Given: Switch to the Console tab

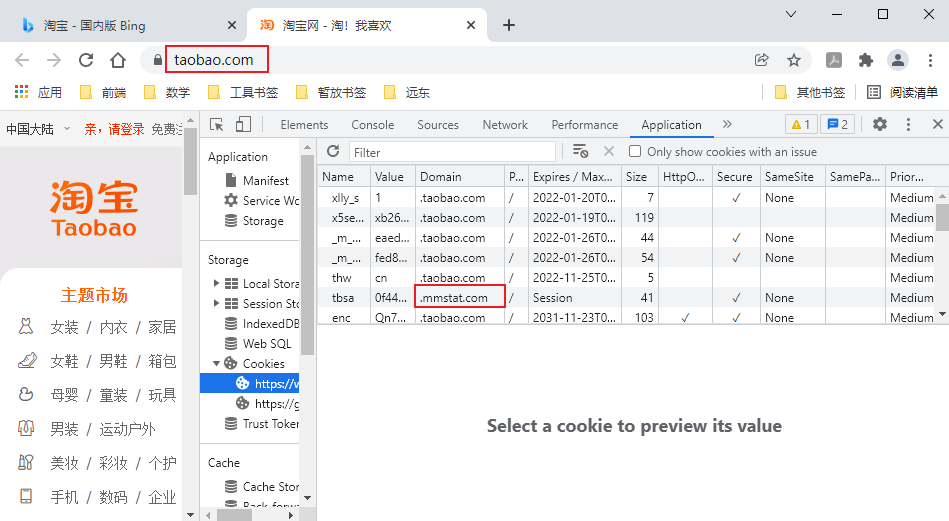Looking at the screenshot, I should click(372, 125).
